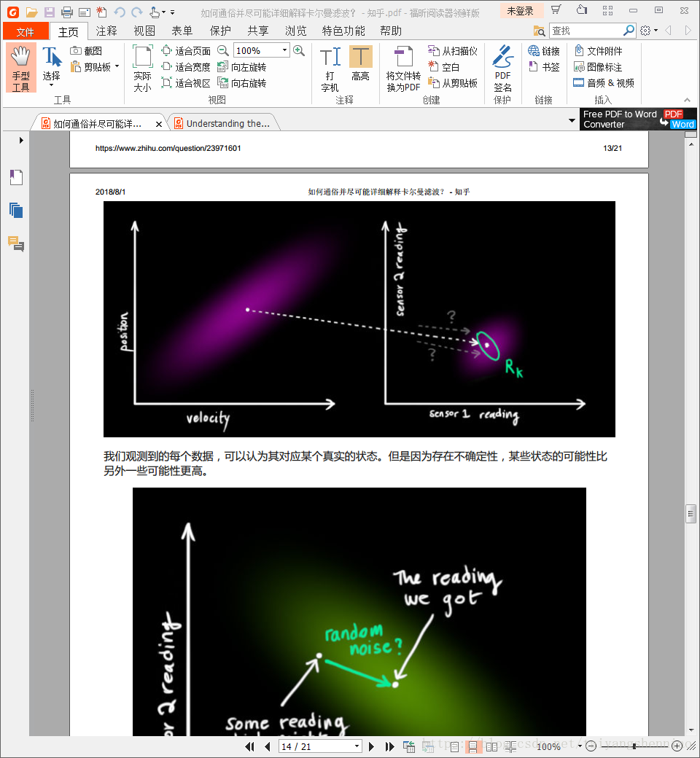Screen dimensions: 700x758
Task: Click the Snapshot (截图) camera icon
Action: point(75,51)
